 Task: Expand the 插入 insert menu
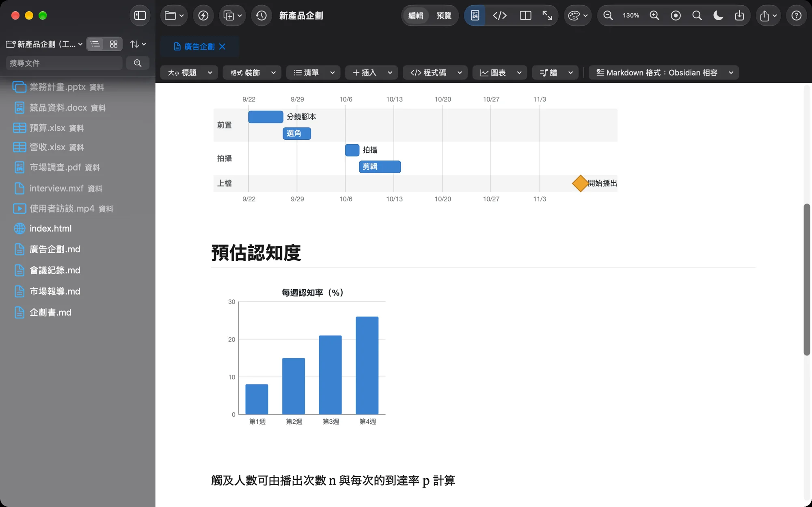click(x=371, y=73)
